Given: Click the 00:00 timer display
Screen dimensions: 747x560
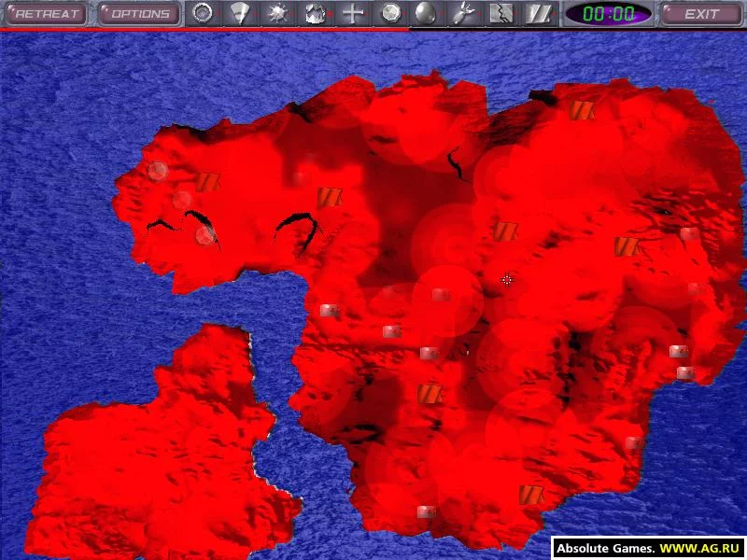Looking at the screenshot, I should [x=609, y=13].
